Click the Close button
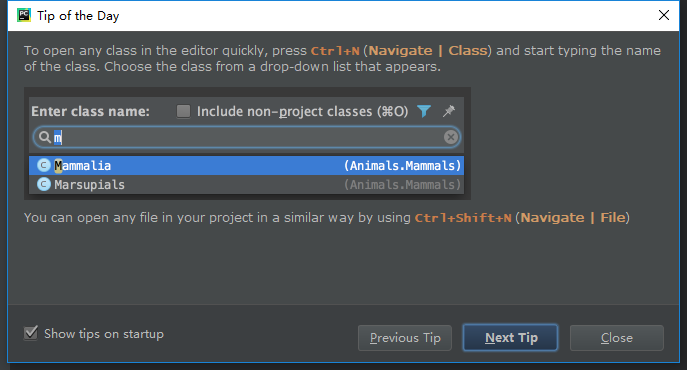This screenshot has width=687, height=370. (x=616, y=338)
